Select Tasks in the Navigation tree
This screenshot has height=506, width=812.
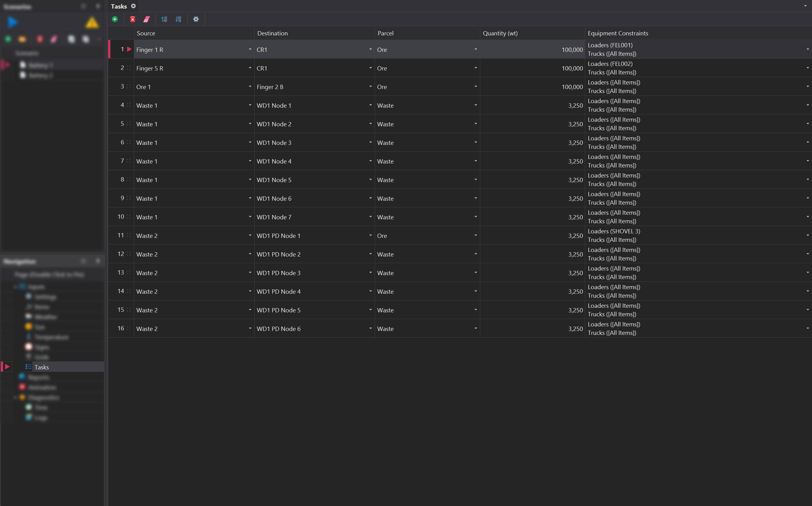click(41, 367)
